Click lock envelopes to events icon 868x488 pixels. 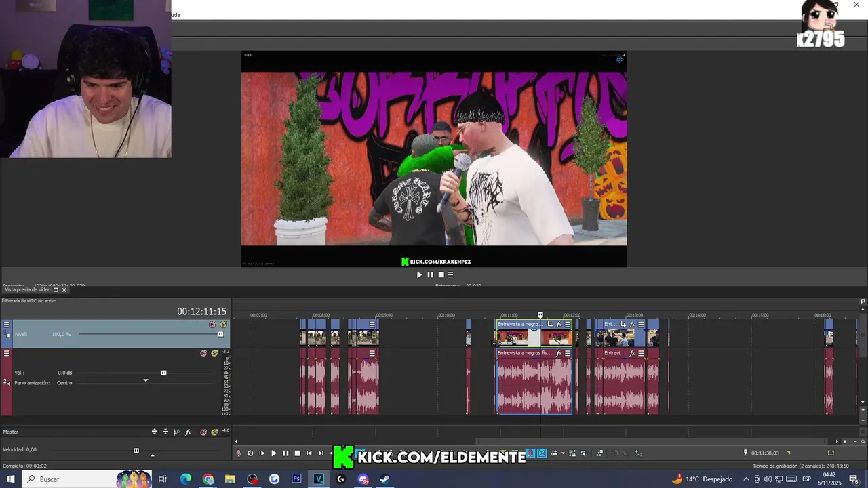click(572, 453)
